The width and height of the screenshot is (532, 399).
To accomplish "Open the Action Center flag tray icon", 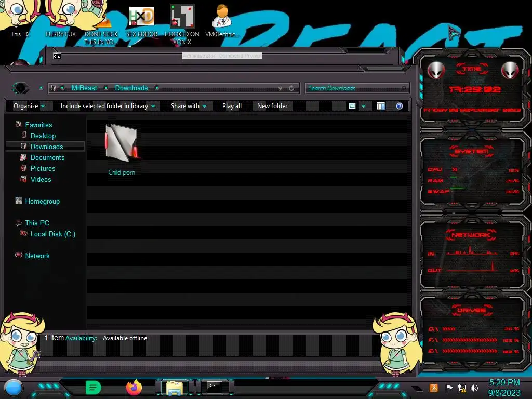I will pyautogui.click(x=449, y=388).
